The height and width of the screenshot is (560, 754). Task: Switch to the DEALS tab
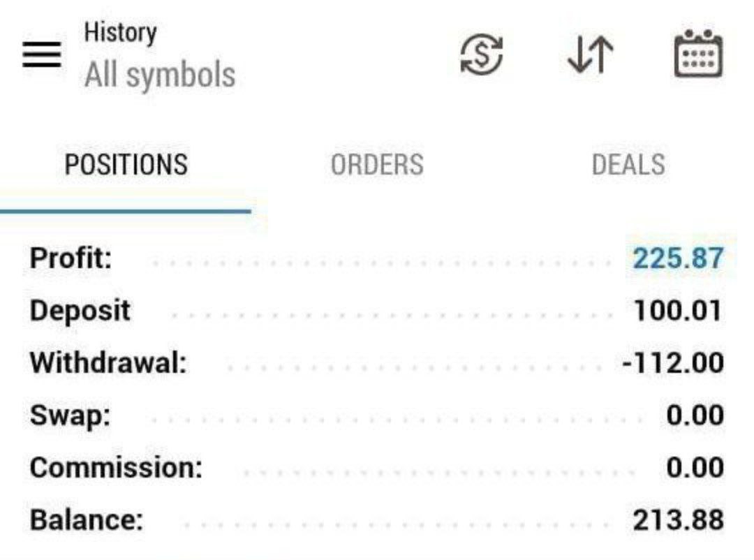628,165
